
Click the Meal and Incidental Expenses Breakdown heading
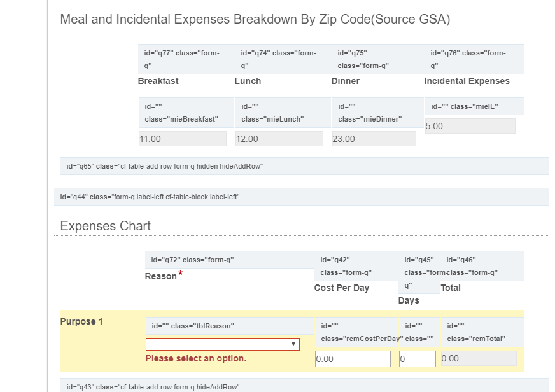pos(255,19)
